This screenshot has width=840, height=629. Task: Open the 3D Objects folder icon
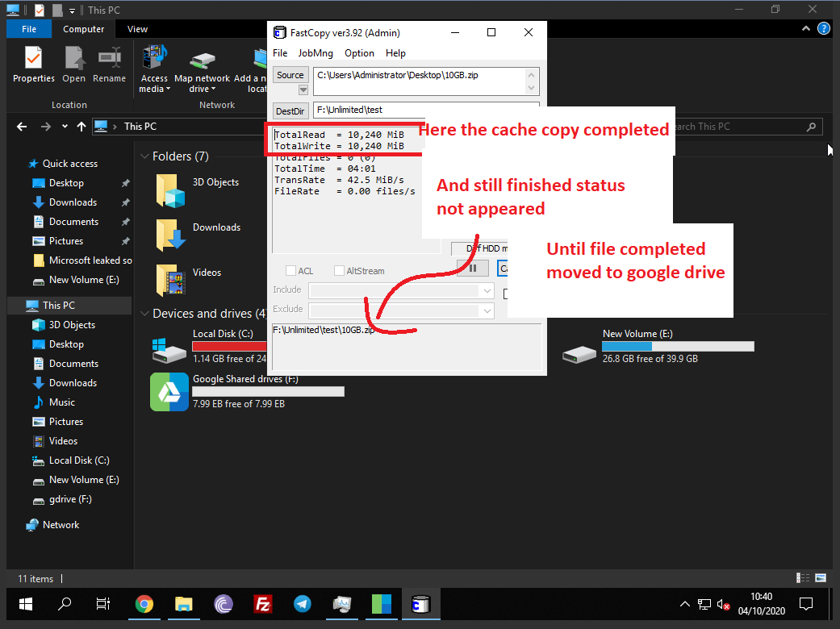[x=170, y=190]
